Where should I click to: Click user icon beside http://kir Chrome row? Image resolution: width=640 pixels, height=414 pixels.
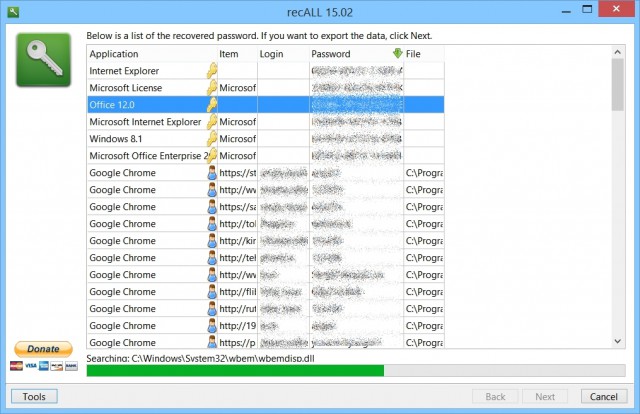tap(212, 241)
